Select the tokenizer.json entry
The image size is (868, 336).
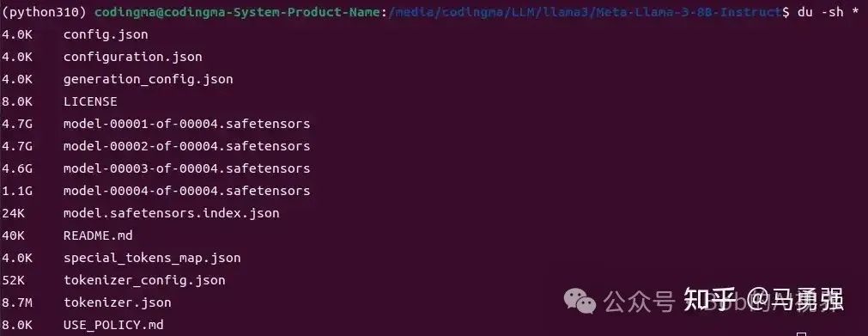click(118, 302)
